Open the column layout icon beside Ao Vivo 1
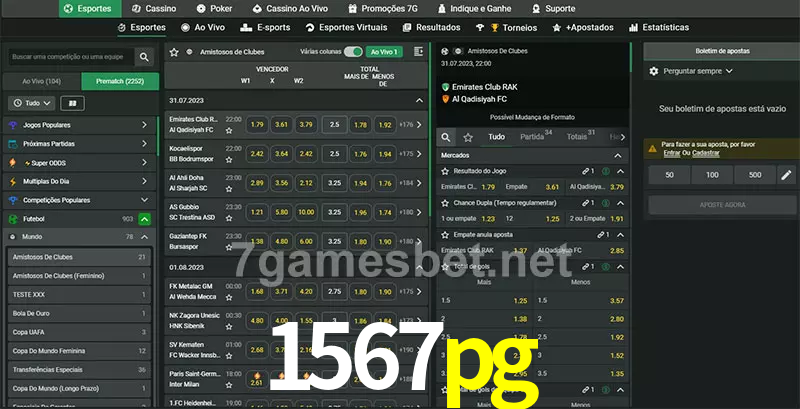This screenshot has height=409, width=800. point(418,52)
